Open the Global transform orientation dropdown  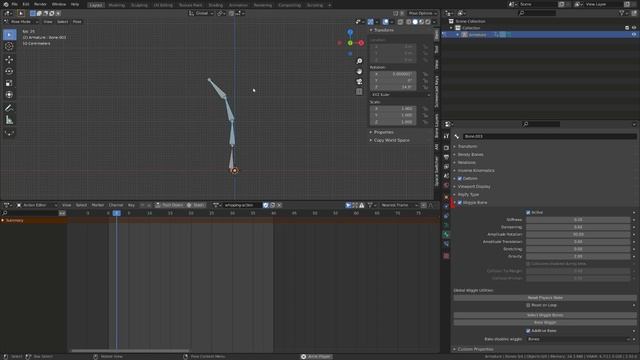coord(201,13)
